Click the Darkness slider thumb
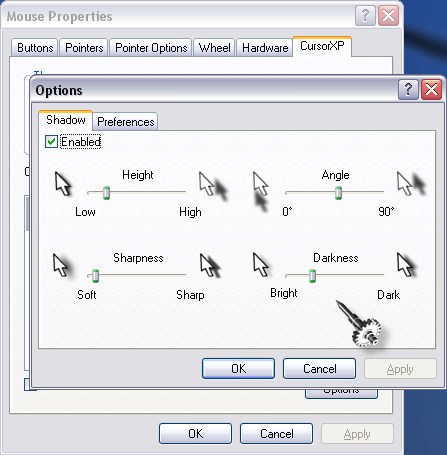447x455 pixels. click(312, 276)
